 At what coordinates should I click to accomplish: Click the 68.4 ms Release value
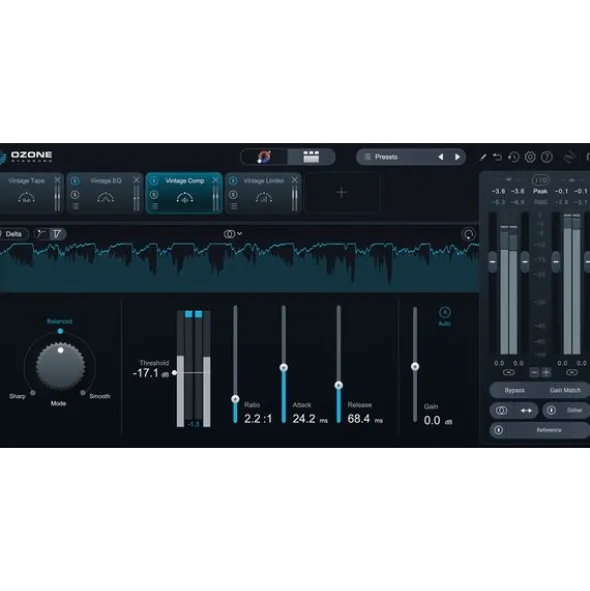365,419
